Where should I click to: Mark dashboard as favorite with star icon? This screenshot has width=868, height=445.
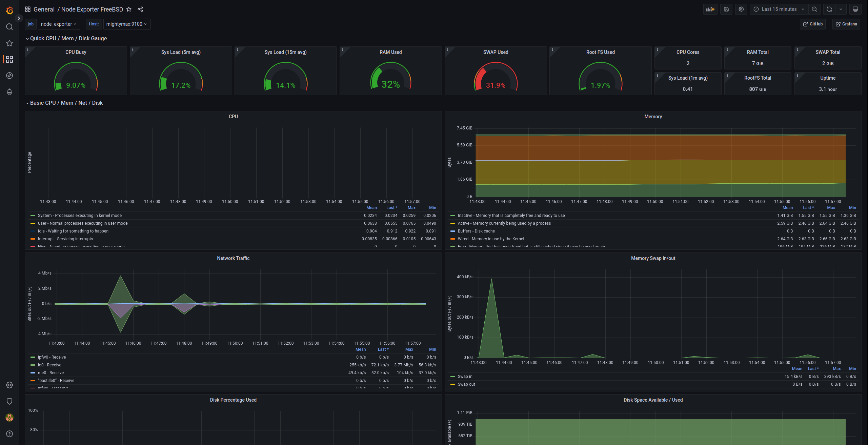(129, 9)
